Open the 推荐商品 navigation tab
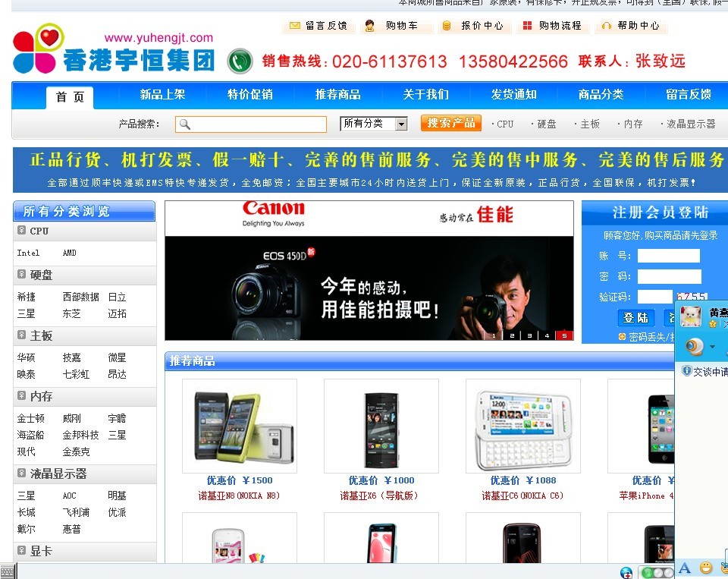Screen dimensions: 728x579 point(338,95)
